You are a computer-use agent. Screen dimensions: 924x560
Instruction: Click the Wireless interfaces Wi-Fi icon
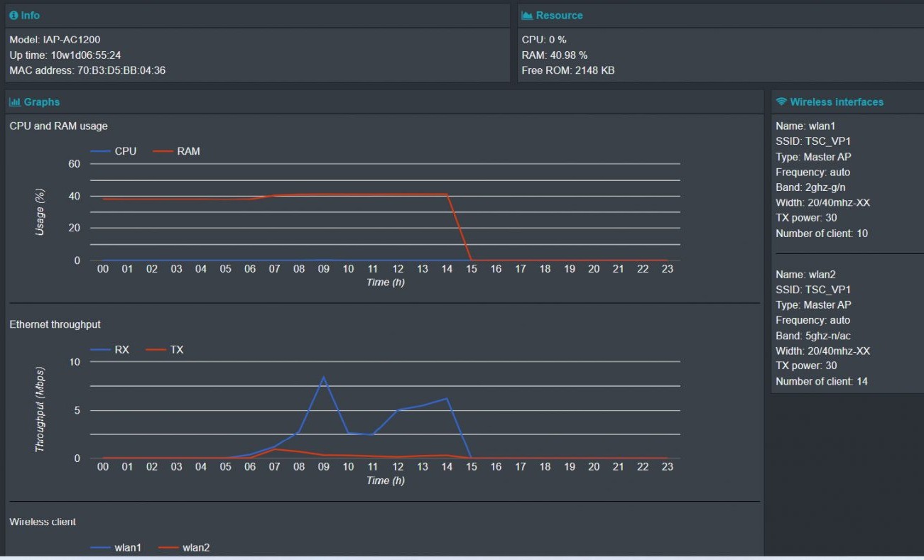781,102
